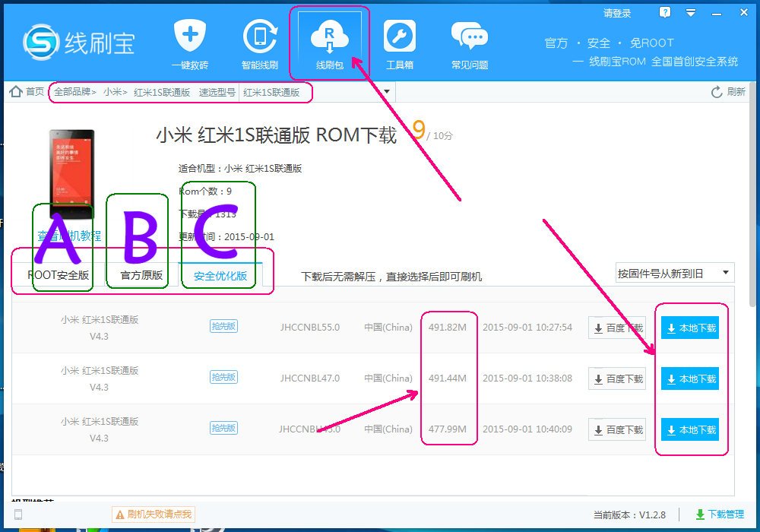Click 百度下载 for 477.99M row
This screenshot has width=760, height=532.
click(617, 429)
